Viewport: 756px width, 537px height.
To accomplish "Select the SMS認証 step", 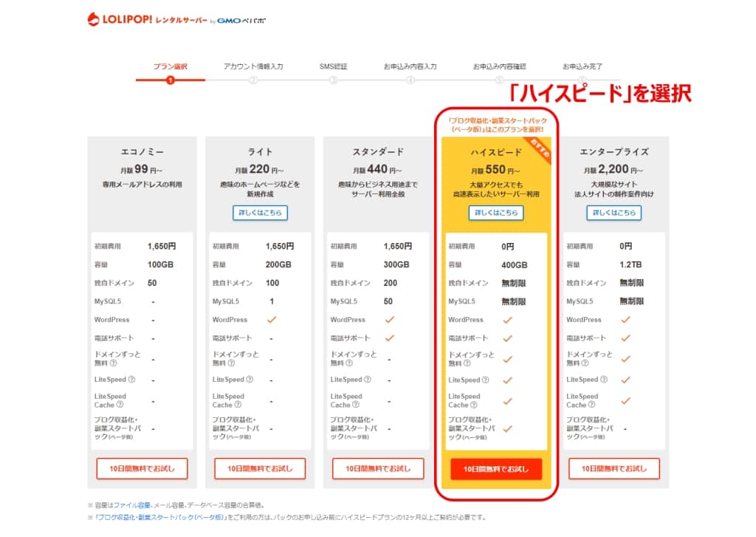I will point(333,66).
